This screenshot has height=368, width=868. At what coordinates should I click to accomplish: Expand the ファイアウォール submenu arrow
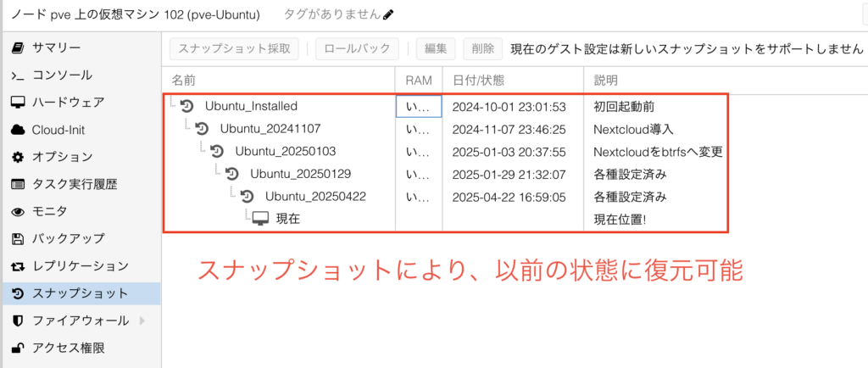pos(142,321)
